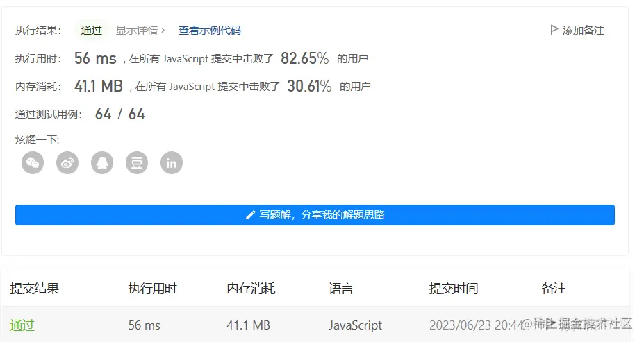Click the large 41.1 MB memory value
Screen dimensions: 644x342
(x=99, y=86)
